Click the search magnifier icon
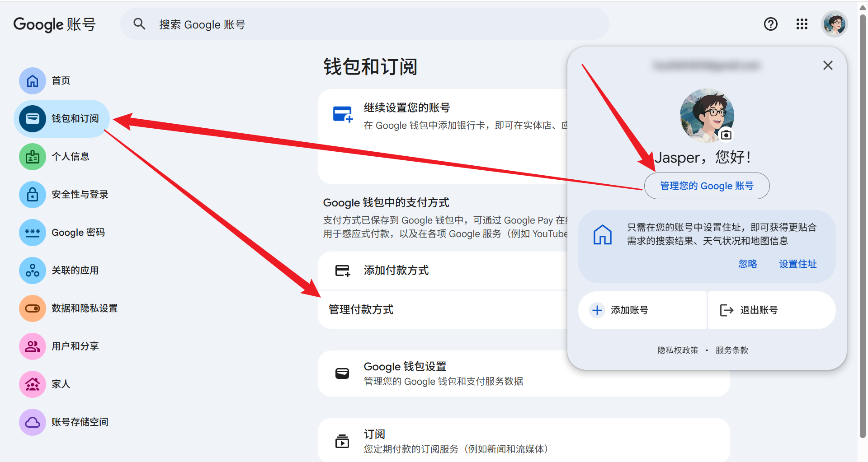 (x=139, y=24)
